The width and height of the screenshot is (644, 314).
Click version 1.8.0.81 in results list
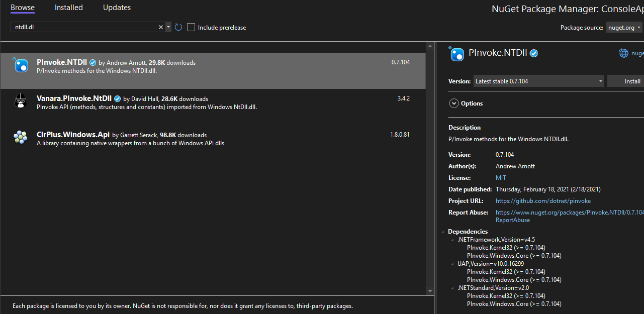400,135
